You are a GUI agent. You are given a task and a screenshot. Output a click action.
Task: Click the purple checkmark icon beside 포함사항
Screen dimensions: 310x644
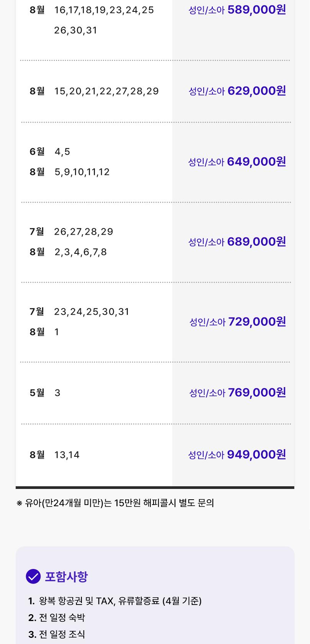[33, 577]
